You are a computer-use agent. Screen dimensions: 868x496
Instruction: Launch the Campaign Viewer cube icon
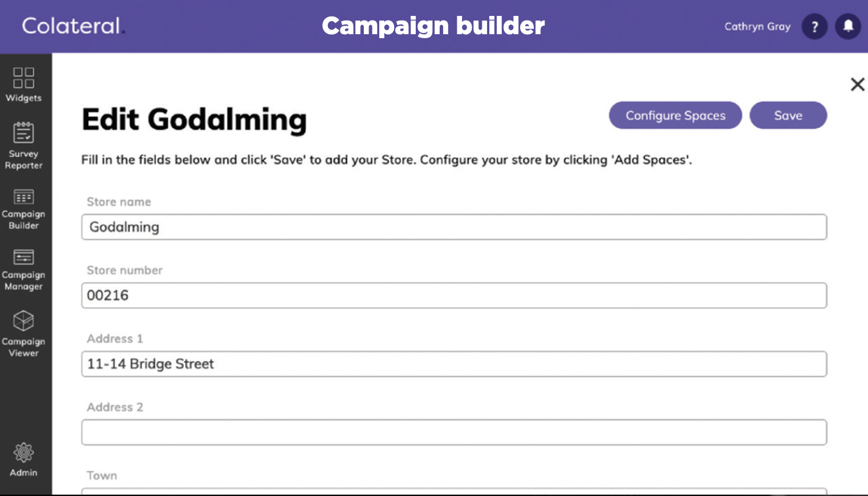[23, 321]
